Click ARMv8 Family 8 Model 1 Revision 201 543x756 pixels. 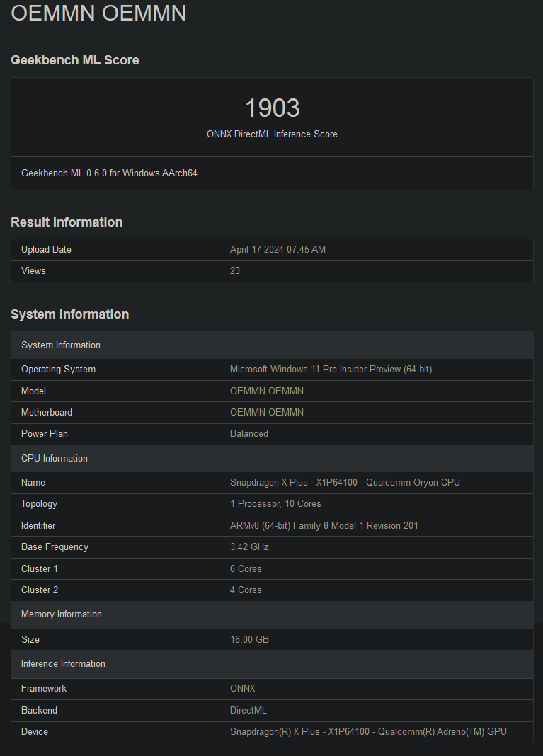pyautogui.click(x=324, y=525)
